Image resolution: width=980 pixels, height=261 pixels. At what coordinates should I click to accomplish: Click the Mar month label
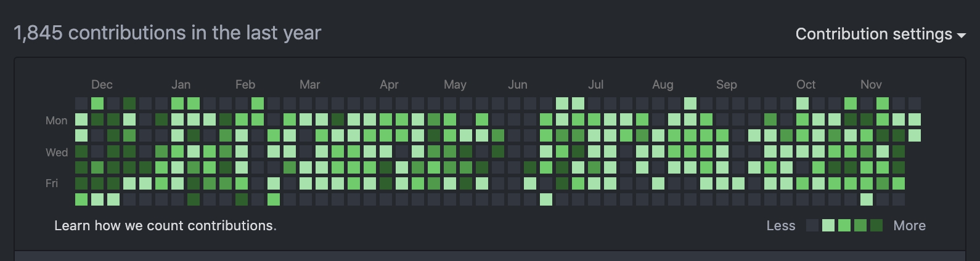click(x=310, y=84)
